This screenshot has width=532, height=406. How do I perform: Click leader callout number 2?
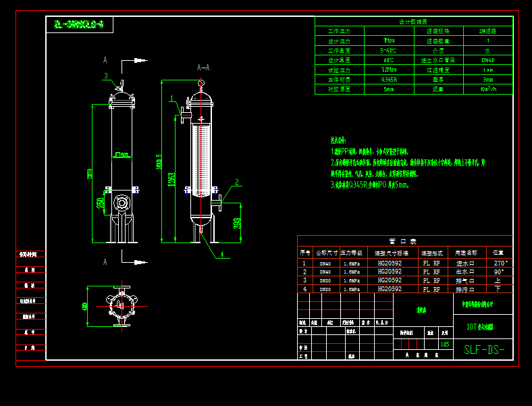tap(237, 182)
